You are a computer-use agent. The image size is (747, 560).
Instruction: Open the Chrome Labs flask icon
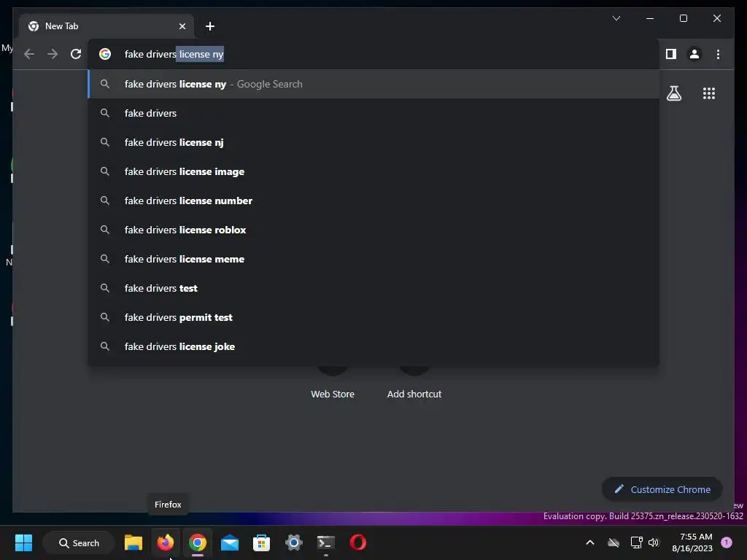(x=673, y=93)
